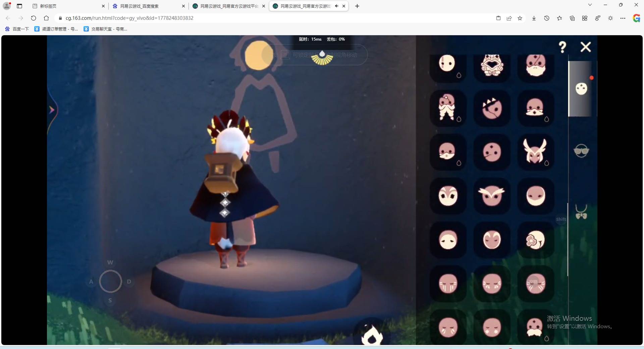
Task: Open the tab actions menu icon
Action: click(x=19, y=6)
